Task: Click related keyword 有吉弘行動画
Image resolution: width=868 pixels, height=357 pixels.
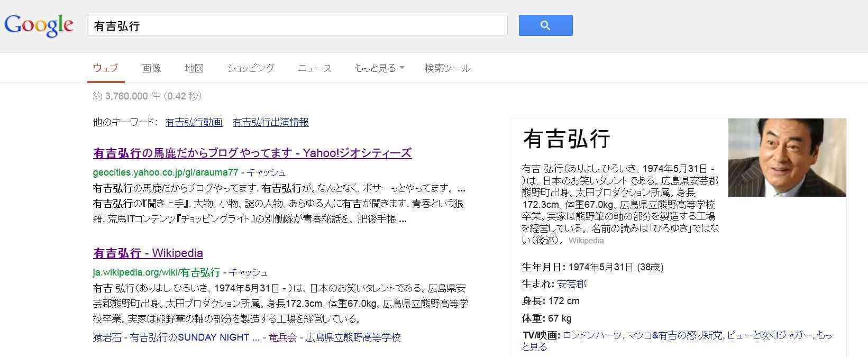Action: pos(194,122)
